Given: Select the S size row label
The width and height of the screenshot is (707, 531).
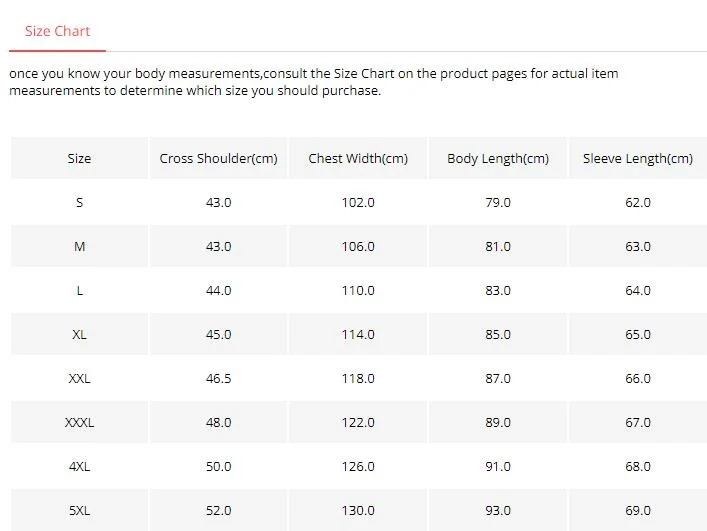Looking at the screenshot, I should 79,202.
